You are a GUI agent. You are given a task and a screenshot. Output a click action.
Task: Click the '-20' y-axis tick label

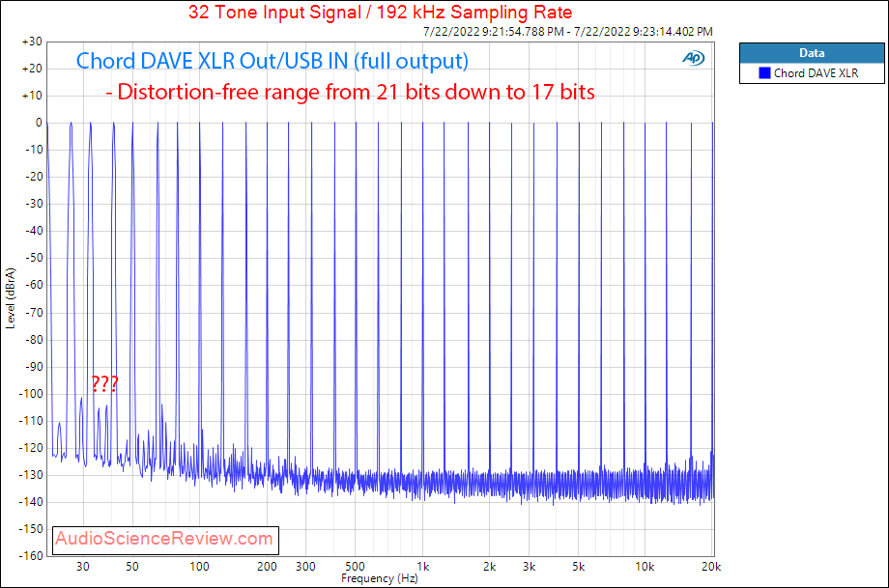point(34,177)
